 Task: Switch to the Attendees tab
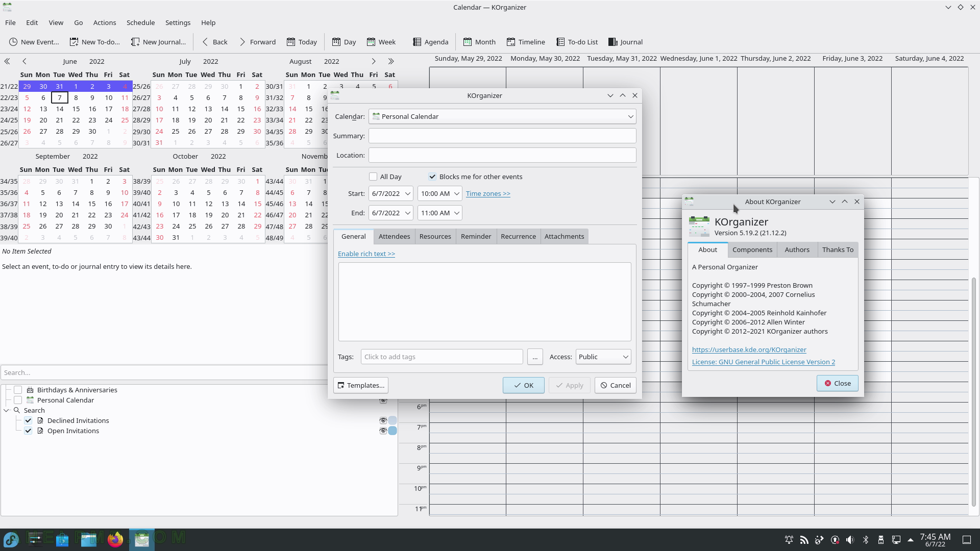(x=394, y=236)
